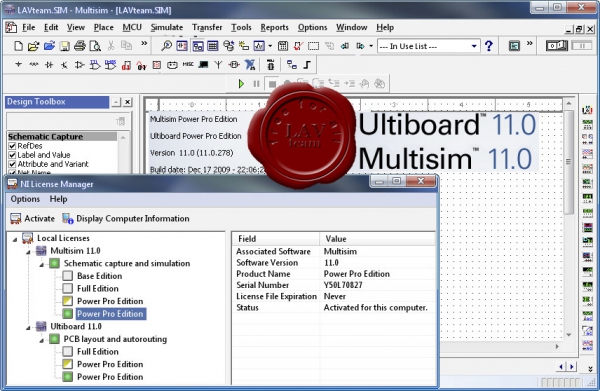This screenshot has width=600, height=391.
Task: Toggle the Attribute and Variant checkbox
Action: tap(12, 164)
